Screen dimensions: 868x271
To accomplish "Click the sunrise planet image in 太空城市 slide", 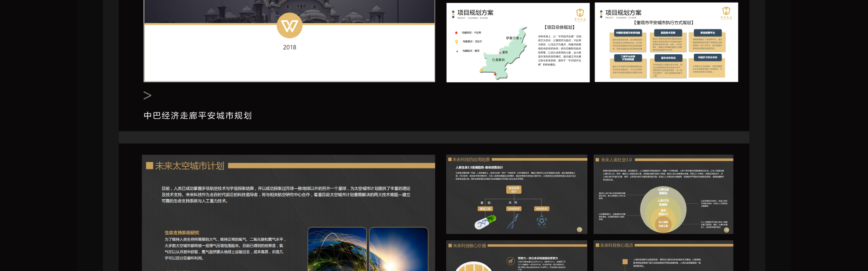I will point(398,249).
